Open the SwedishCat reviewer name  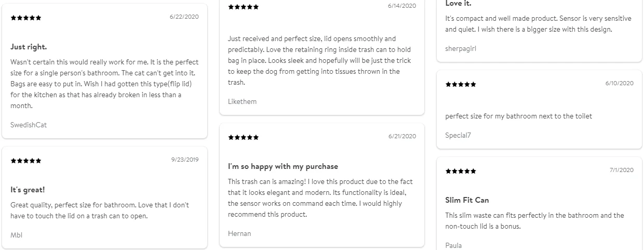click(29, 125)
